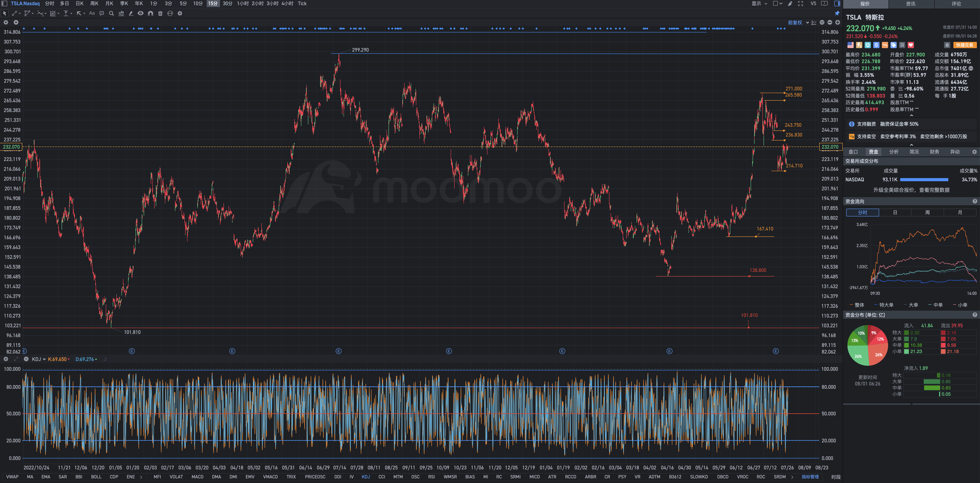Viewport: 980px width, 483px height.
Task: Collapse the stock detail stats section
Action: (x=911, y=115)
